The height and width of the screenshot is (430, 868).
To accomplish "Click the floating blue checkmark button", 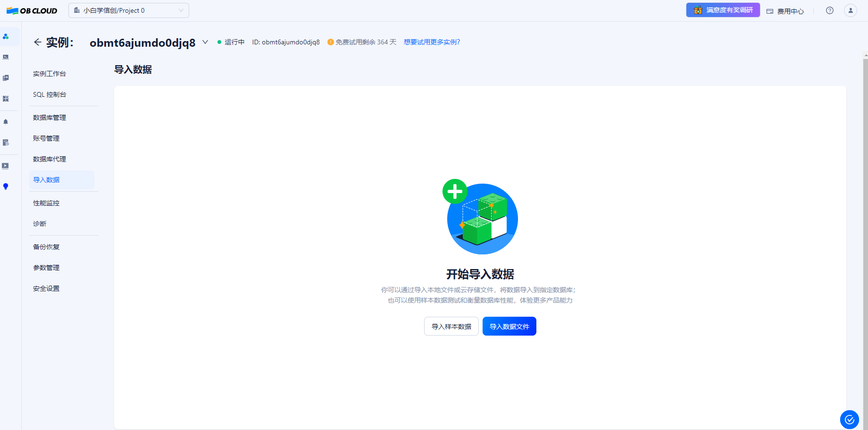I will (850, 420).
